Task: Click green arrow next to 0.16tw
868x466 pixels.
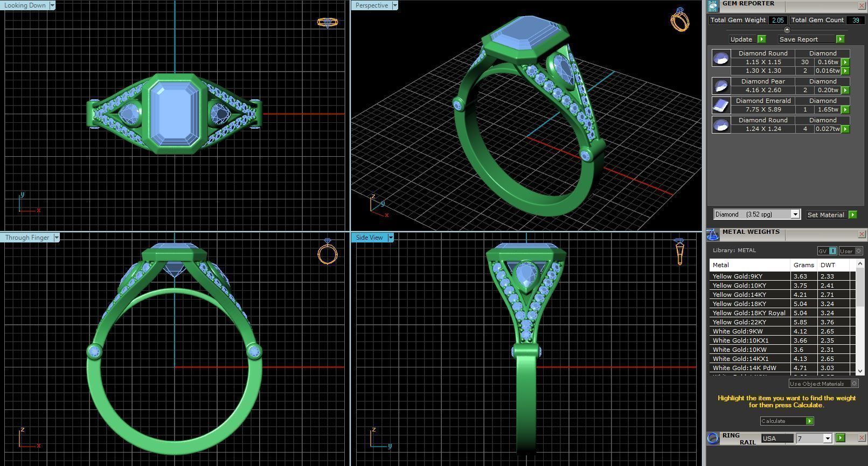Action: pyautogui.click(x=845, y=62)
